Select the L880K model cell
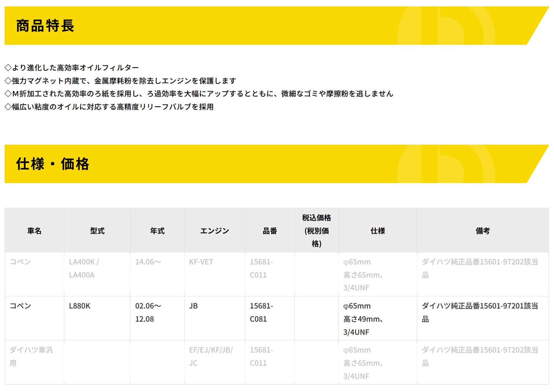The width and height of the screenshot is (554, 392). pyautogui.click(x=80, y=306)
